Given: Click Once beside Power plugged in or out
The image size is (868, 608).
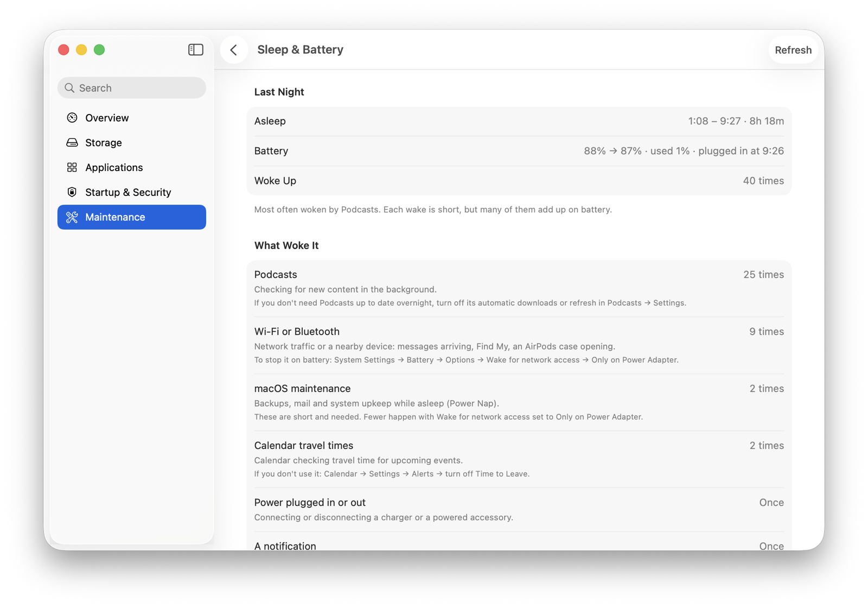Looking at the screenshot, I should point(771,503).
